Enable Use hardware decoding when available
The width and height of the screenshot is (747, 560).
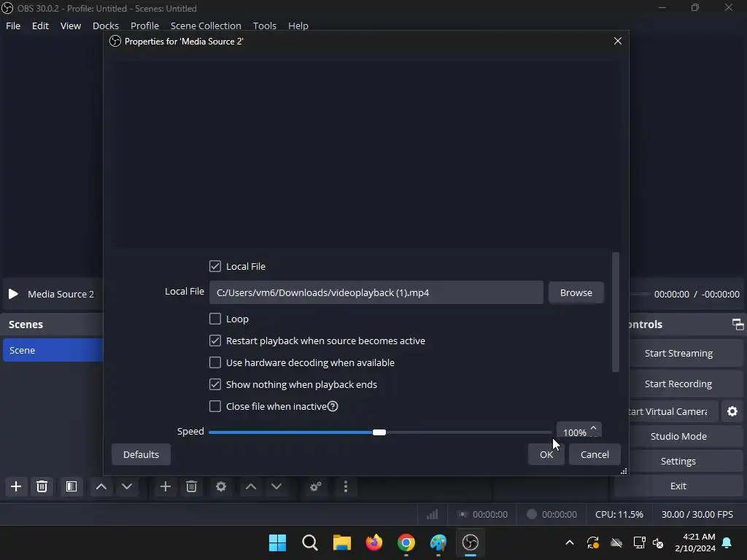[x=215, y=362]
